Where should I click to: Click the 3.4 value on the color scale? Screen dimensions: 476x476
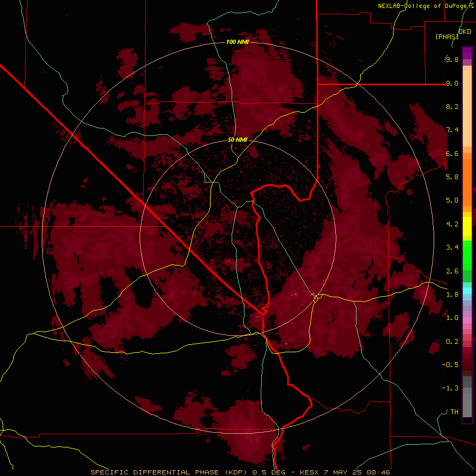point(452,248)
